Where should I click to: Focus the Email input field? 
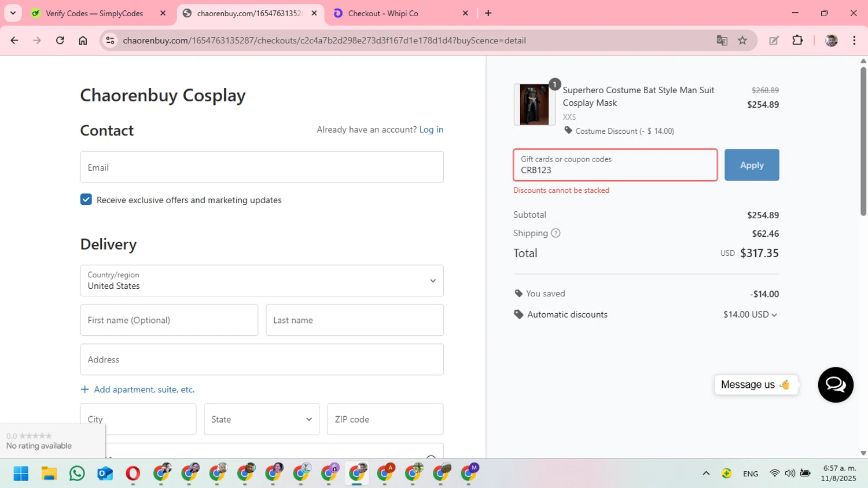click(x=262, y=167)
